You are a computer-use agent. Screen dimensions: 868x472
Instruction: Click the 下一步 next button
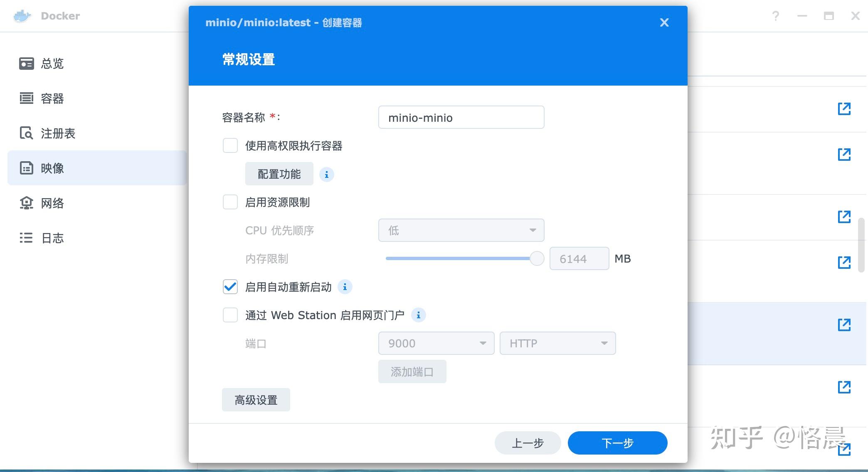pos(617,443)
